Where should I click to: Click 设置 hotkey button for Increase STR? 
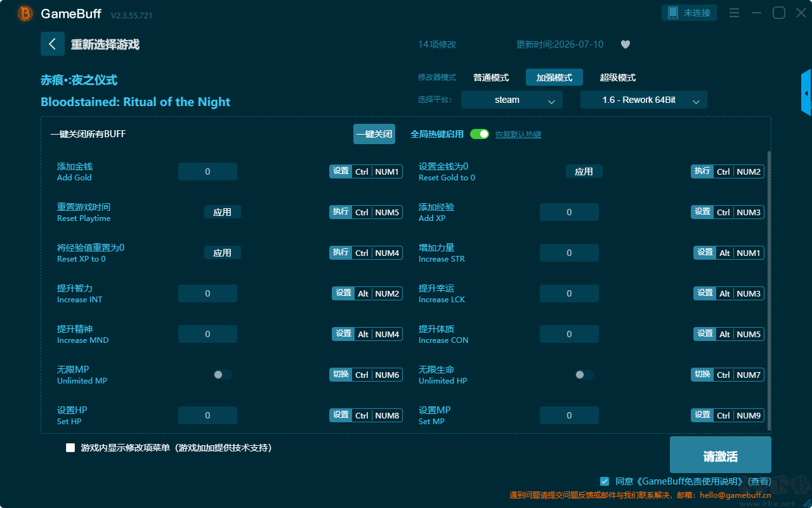click(x=705, y=253)
